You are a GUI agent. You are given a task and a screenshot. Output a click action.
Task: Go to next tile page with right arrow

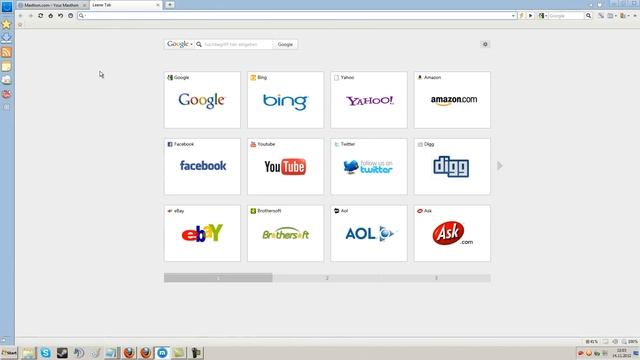(500, 166)
